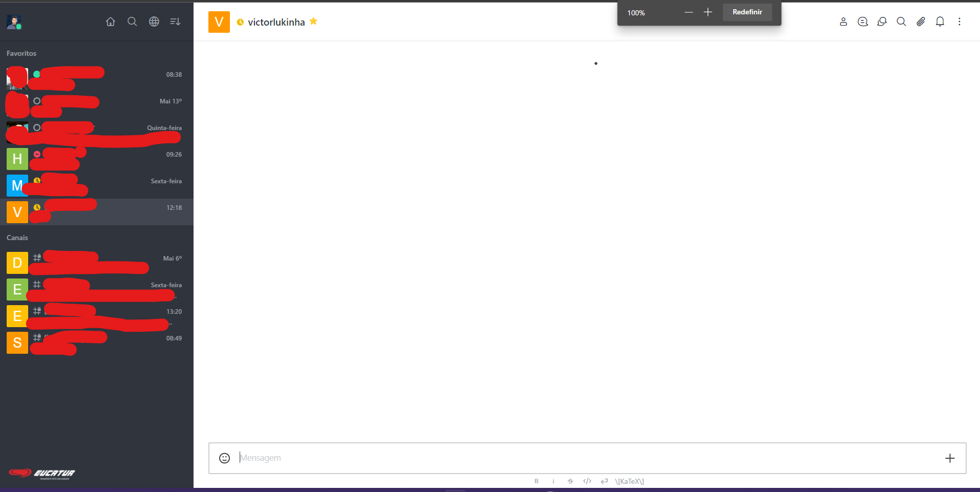Insert KaTeX formula

(629, 481)
